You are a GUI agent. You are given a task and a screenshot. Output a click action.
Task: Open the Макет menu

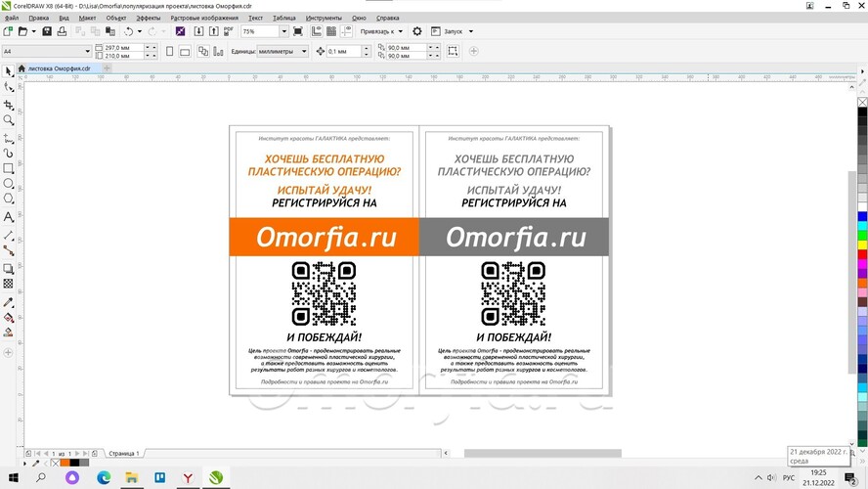(x=87, y=18)
